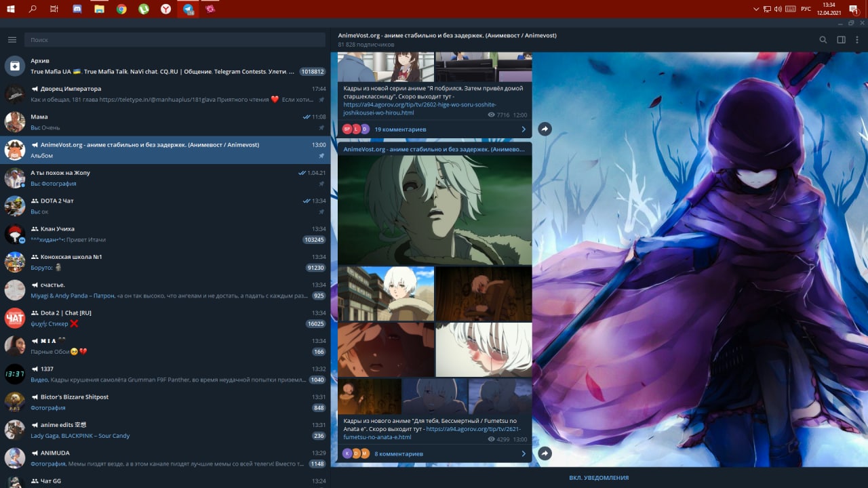Open the Конохская школа №1 group
Viewport: 868px width, 488px height.
click(165, 262)
